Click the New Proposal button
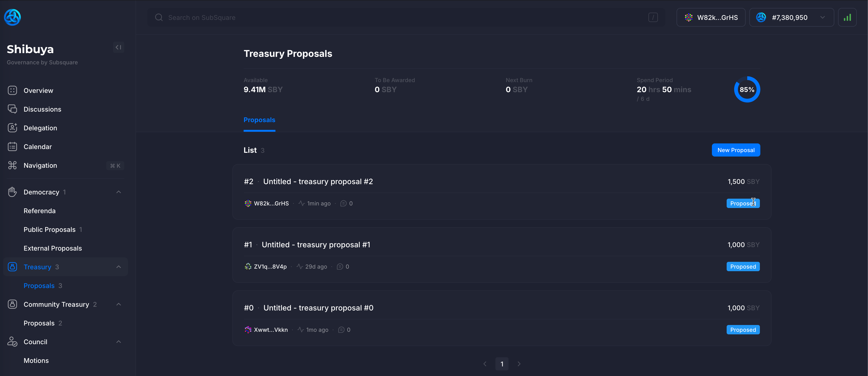 point(736,150)
